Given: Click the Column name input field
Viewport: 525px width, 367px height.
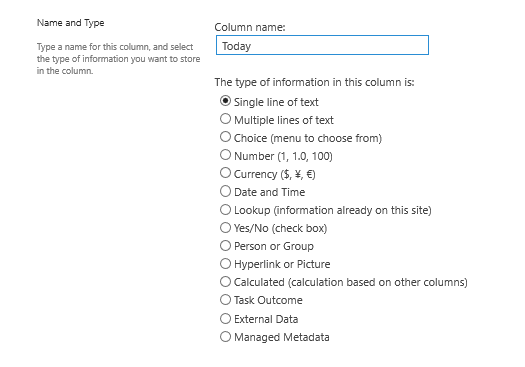Looking at the screenshot, I should (322, 45).
